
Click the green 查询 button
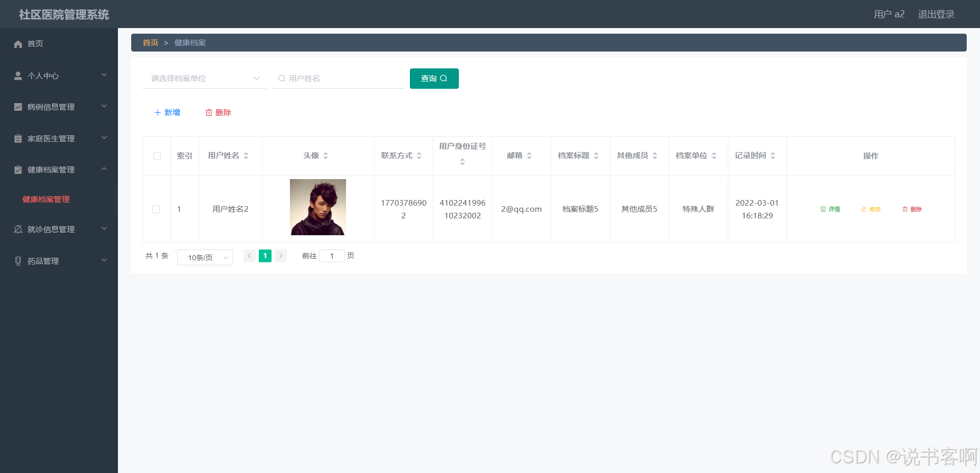click(434, 79)
